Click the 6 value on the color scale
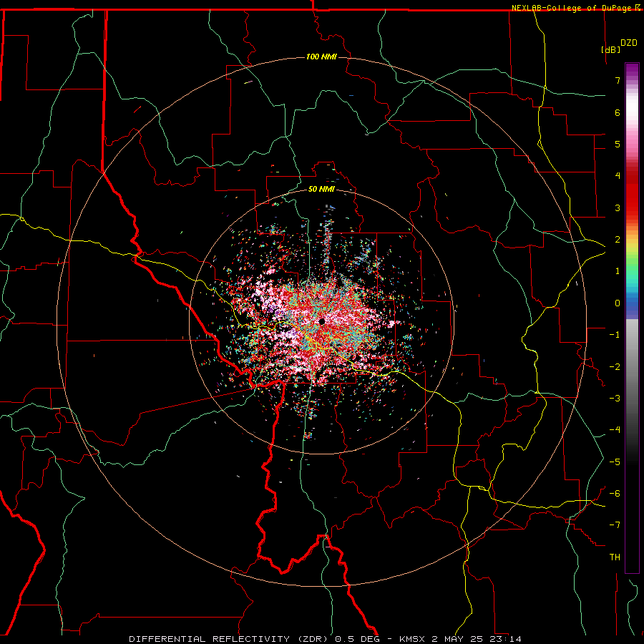Image resolution: width=644 pixels, height=644 pixels. tap(618, 112)
